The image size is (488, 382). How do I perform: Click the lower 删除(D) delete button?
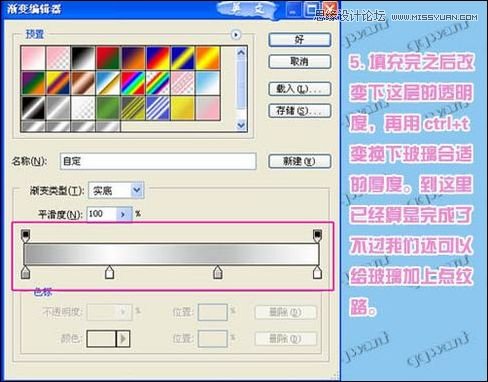coord(286,339)
